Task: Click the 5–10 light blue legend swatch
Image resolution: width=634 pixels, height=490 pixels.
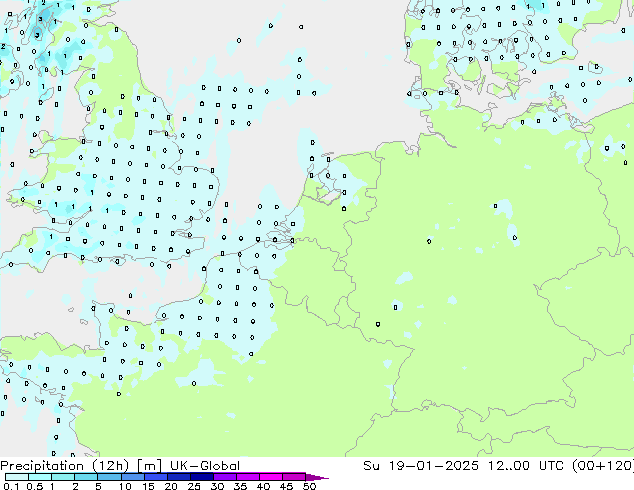Action: [x=109, y=477]
